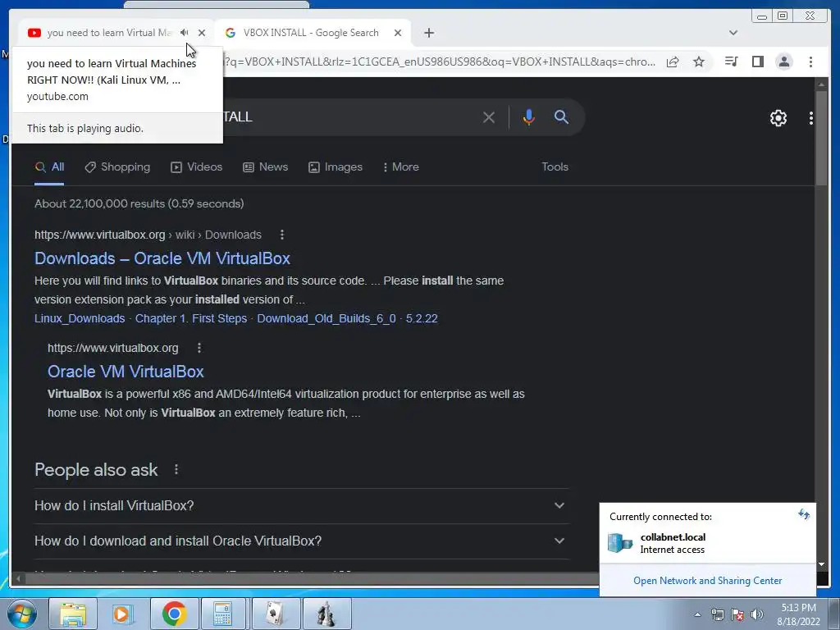Viewport: 840px width, 630px height.
Task: Open the 5.2.22 sitelink
Action: coord(422,318)
